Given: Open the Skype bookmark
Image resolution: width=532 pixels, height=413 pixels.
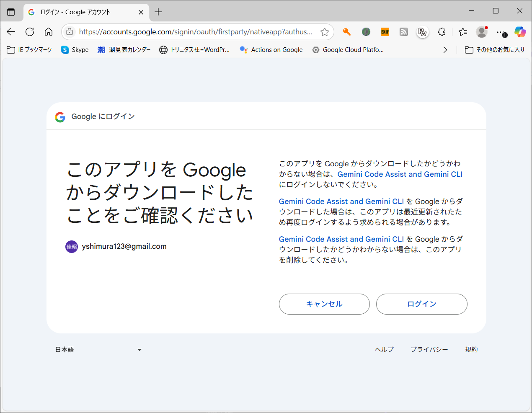Looking at the screenshot, I should coord(75,50).
